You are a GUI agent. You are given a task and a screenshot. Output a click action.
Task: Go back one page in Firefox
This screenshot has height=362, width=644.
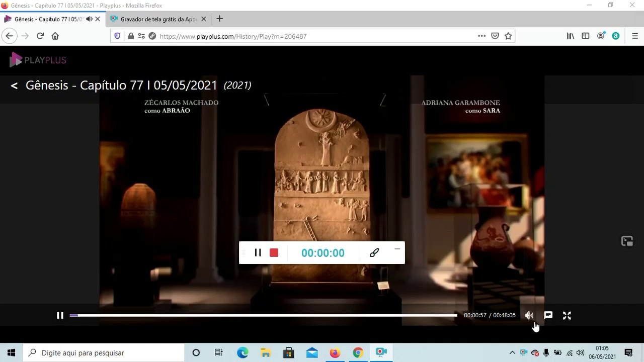(9, 36)
